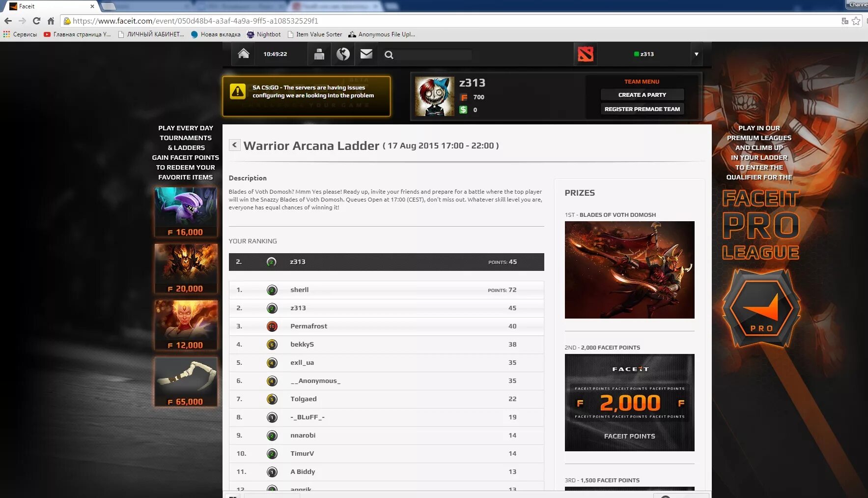Click Register Premade Team button

pos(642,109)
